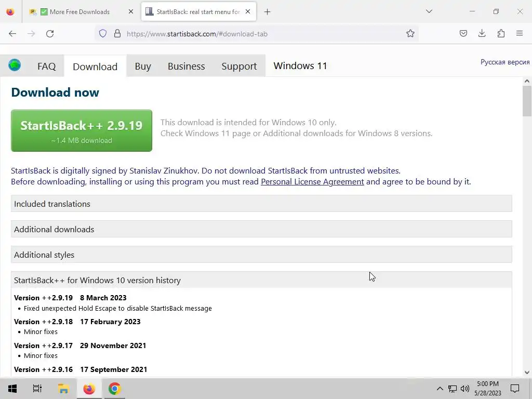The width and height of the screenshot is (532, 399).
Task: Click the StartIsBack++ 2.9.19 download button
Action: click(x=82, y=130)
